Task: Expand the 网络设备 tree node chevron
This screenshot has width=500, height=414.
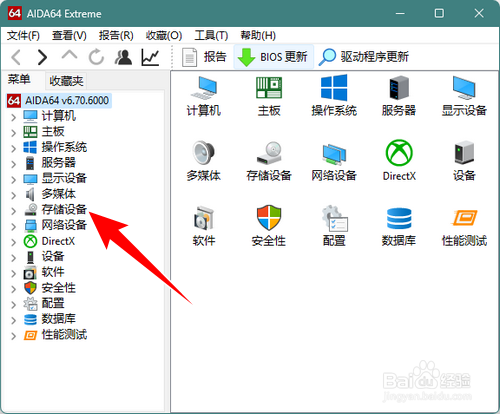Action: click(x=13, y=227)
